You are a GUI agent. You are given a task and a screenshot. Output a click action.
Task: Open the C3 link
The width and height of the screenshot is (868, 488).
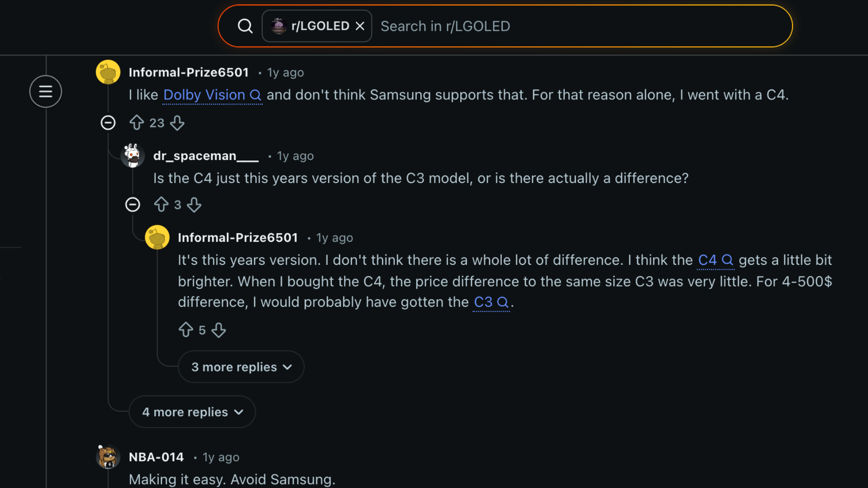tap(483, 302)
